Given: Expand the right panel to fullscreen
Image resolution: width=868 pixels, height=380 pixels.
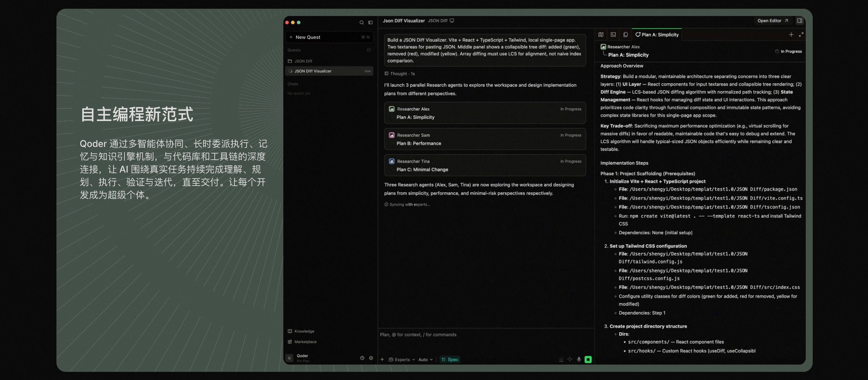Looking at the screenshot, I should 801,34.
